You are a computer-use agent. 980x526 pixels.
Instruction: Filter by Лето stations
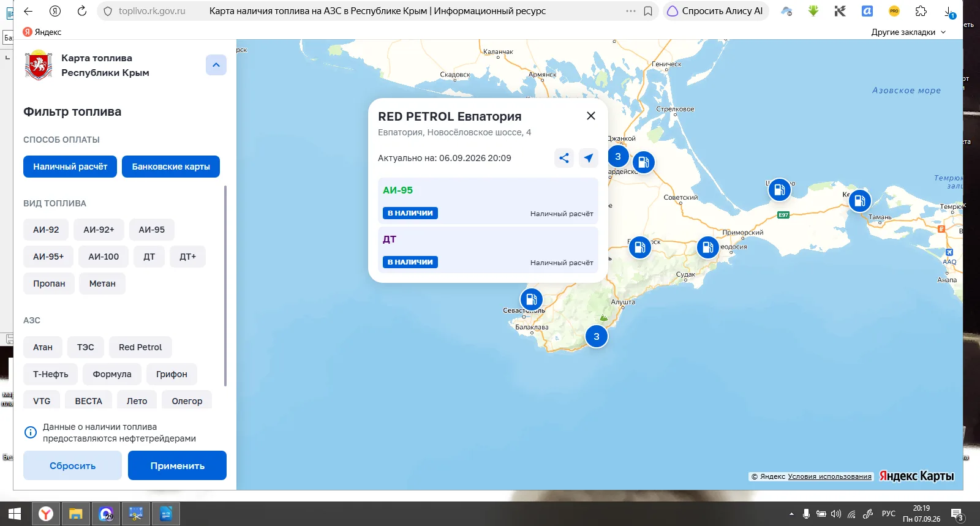(137, 400)
